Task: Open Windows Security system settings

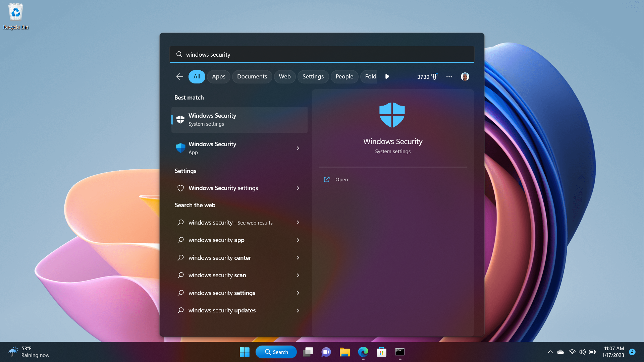Action: click(238, 119)
